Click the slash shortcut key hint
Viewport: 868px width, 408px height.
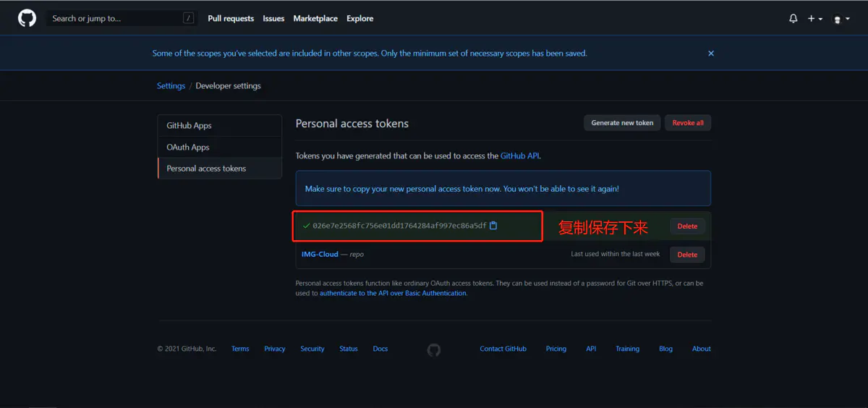(x=188, y=19)
